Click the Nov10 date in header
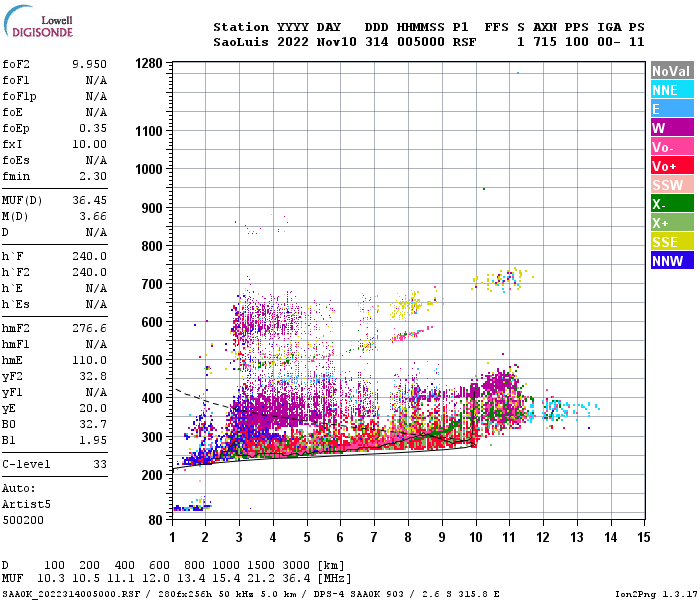Image resolution: width=700 pixels, height=600 pixels. point(337,42)
